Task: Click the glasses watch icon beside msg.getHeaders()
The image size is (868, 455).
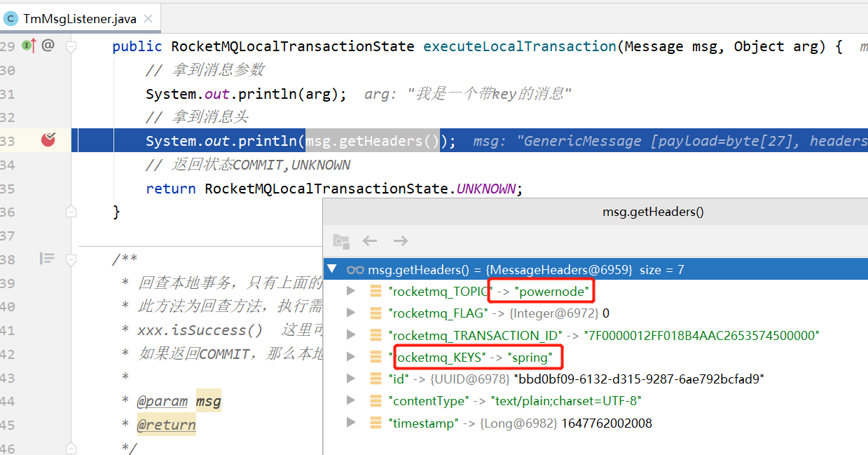Action: (356, 269)
